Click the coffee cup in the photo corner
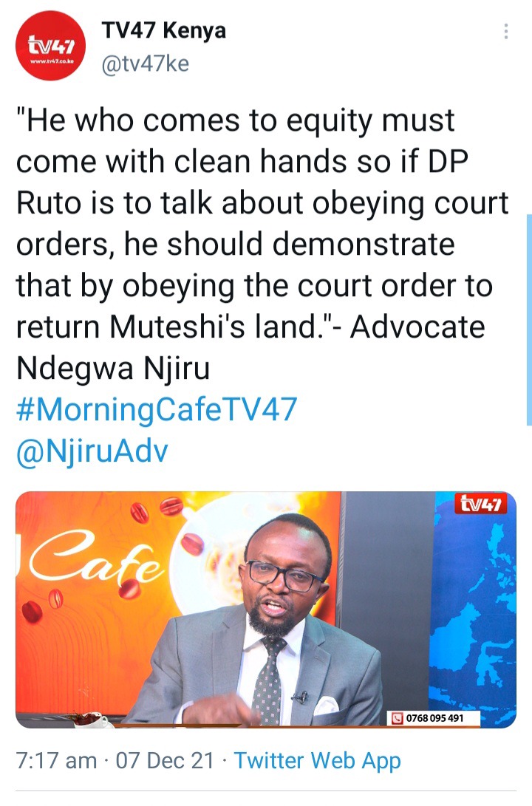Screen dimensions: 532x806 [90, 720]
